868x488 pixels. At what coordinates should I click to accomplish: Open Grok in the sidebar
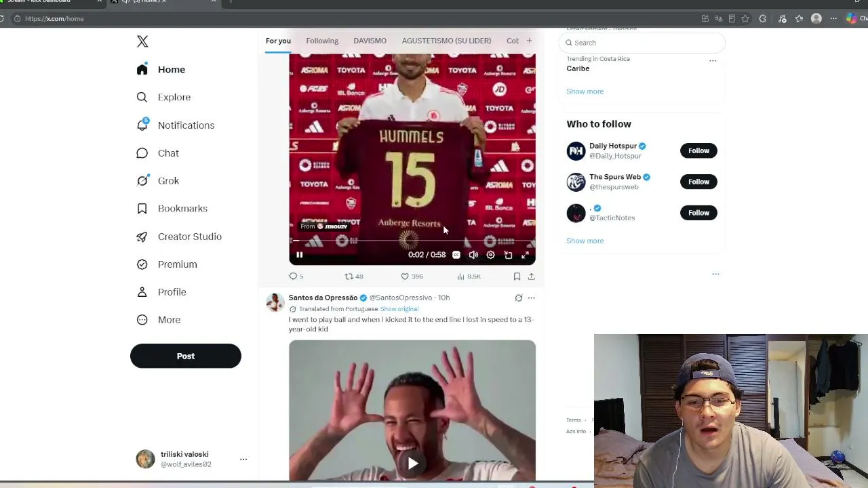(x=157, y=180)
